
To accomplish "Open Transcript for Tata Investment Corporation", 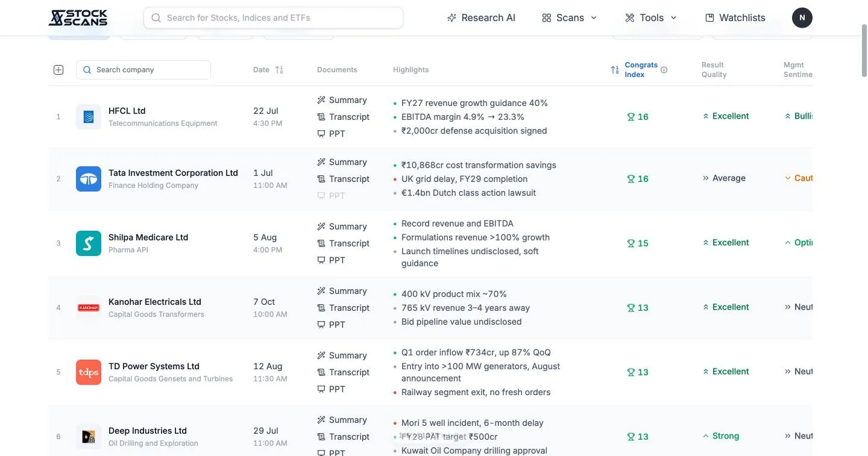I will tap(343, 179).
